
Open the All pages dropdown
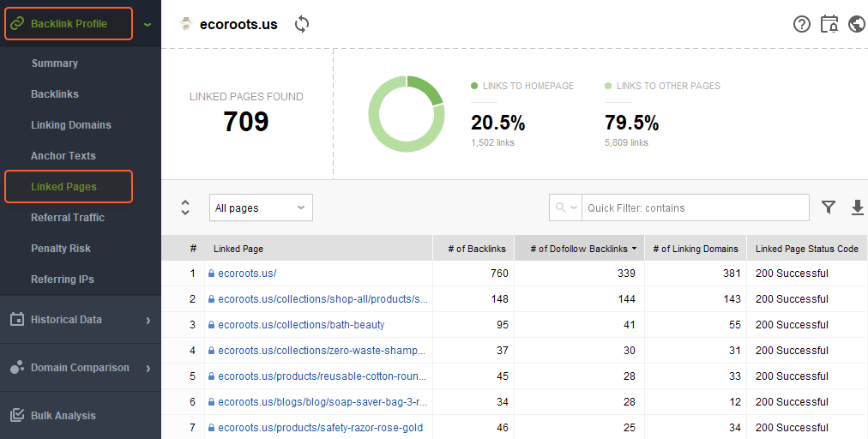[x=261, y=207]
